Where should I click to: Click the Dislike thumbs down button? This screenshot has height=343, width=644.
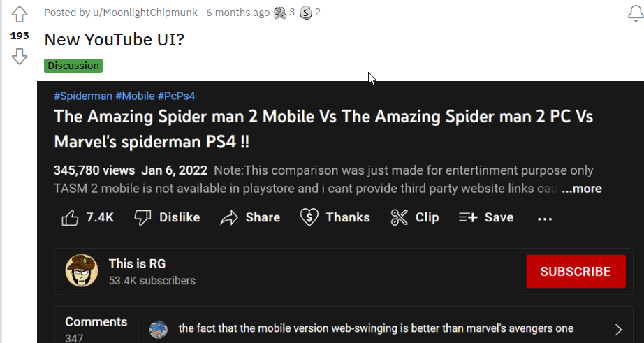pos(167,217)
